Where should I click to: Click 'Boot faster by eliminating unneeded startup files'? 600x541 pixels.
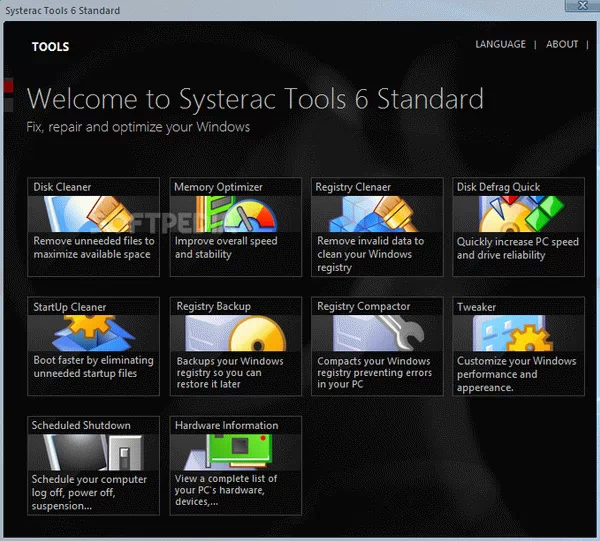point(93,367)
